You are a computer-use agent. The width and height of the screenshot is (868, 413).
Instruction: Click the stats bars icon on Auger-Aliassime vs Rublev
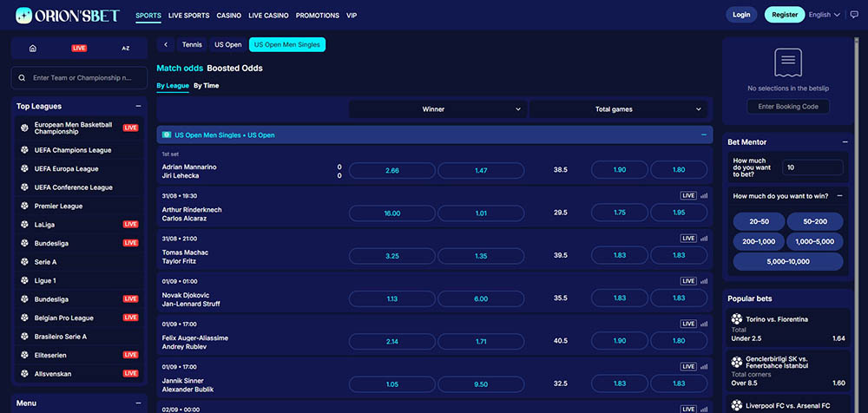click(704, 324)
